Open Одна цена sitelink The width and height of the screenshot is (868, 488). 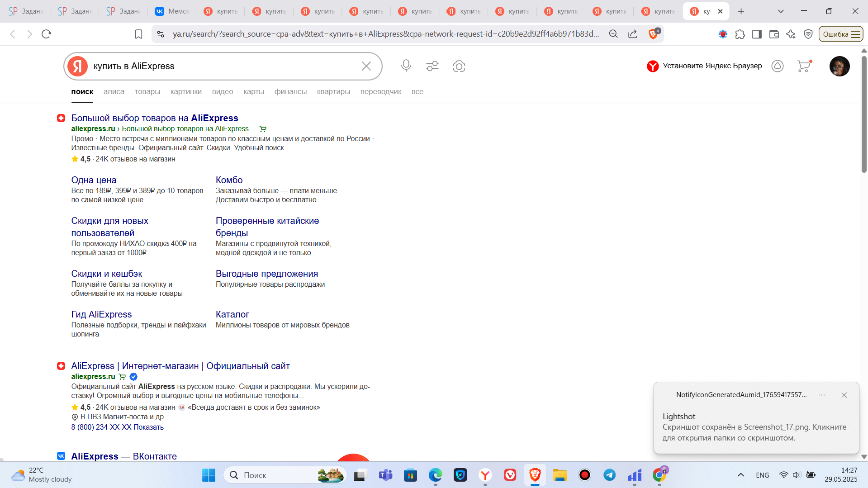tap(94, 180)
